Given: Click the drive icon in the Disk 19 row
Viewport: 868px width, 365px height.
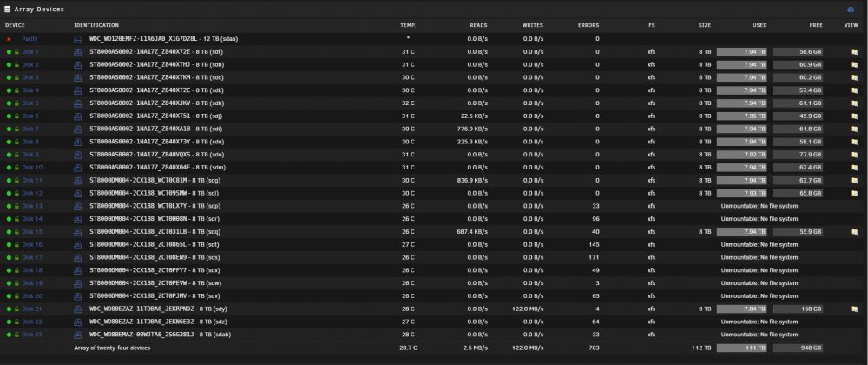Looking at the screenshot, I should tap(78, 283).
